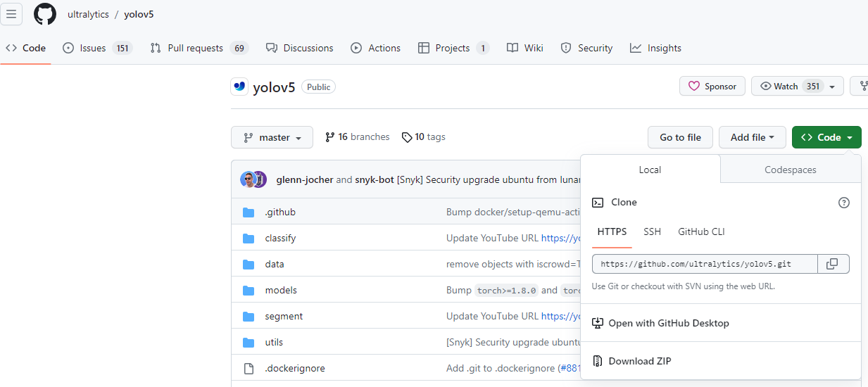The image size is (868, 387).
Task: Click the Sponsor button
Action: pyautogui.click(x=712, y=87)
